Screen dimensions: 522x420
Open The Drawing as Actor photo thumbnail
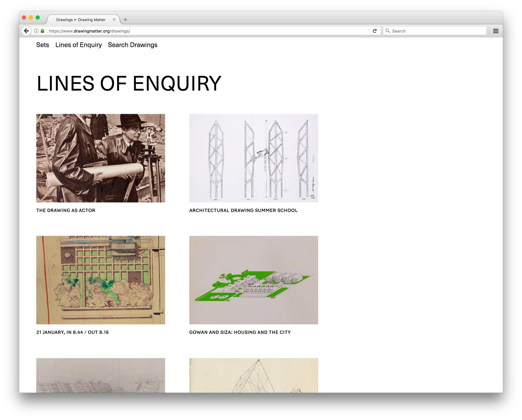pos(100,158)
